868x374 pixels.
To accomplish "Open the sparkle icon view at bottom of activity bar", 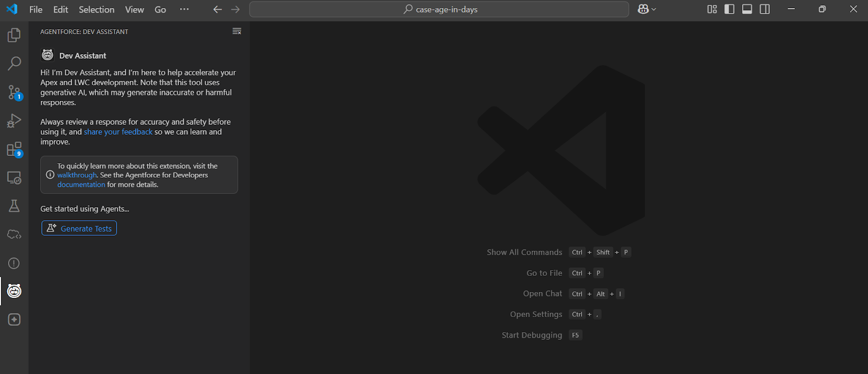I will point(14,320).
